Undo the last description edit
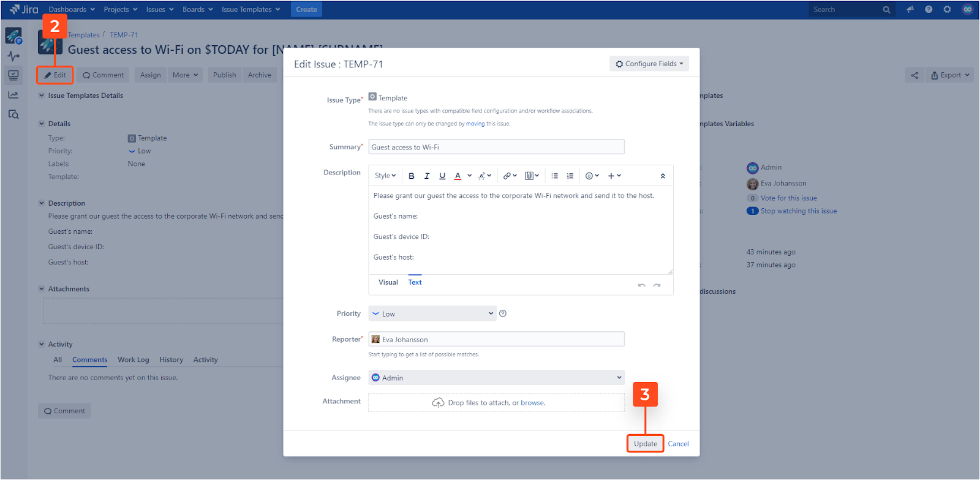This screenshot has height=480, width=980. pos(642,285)
